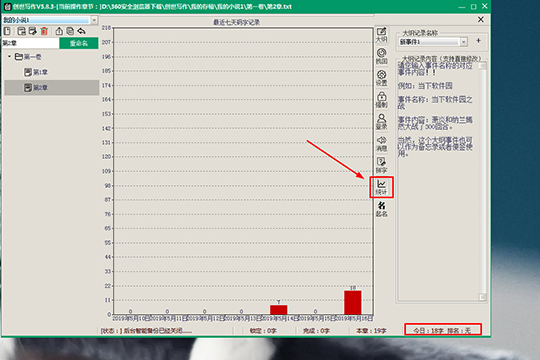Click the chapter name input field
The image size is (540, 360).
pos(31,43)
